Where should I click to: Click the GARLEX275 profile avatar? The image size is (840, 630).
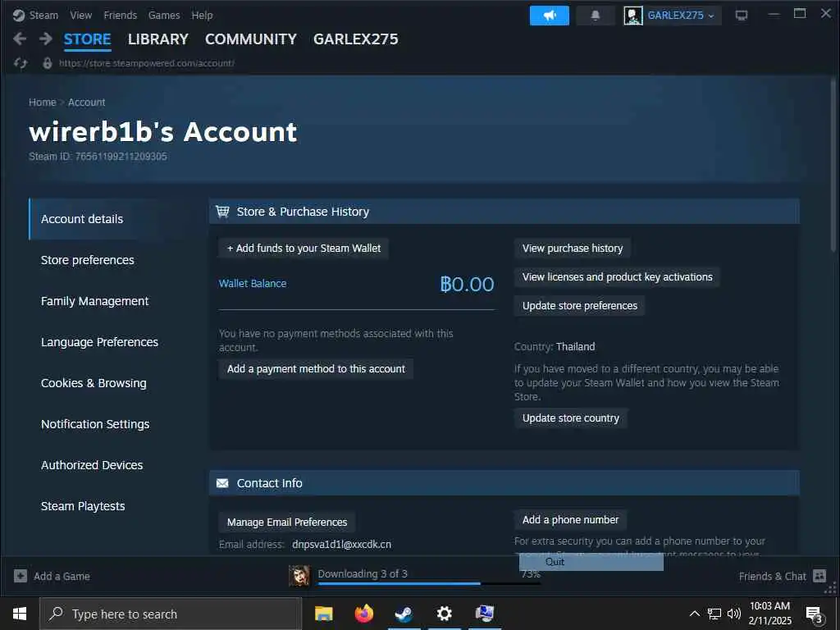click(x=632, y=16)
